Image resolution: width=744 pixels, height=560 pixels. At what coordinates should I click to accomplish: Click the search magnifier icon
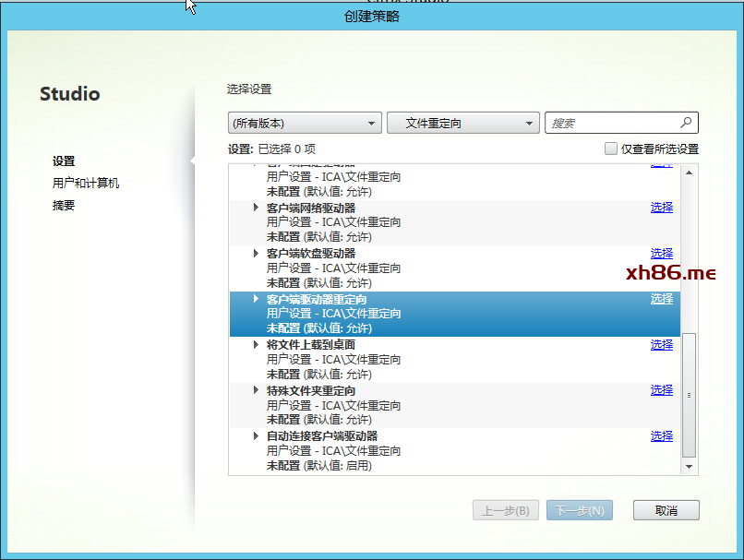pos(686,123)
